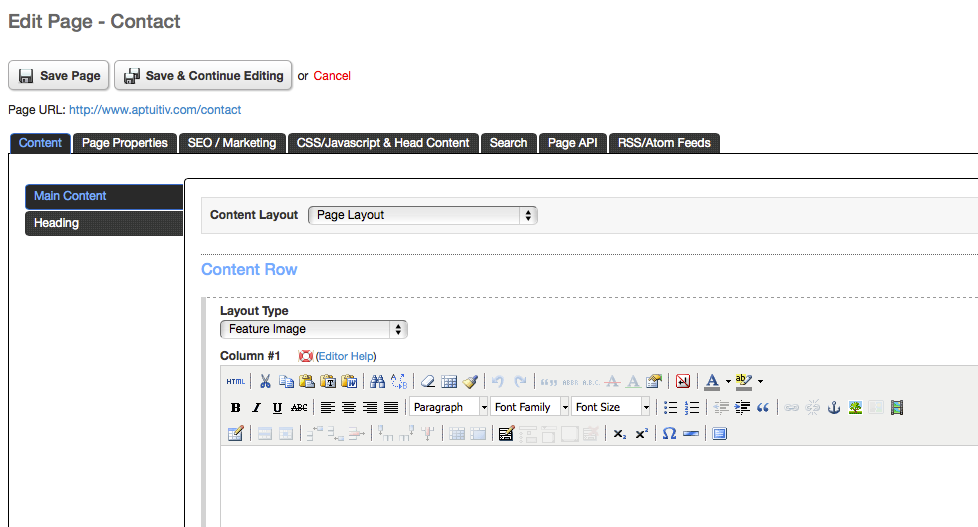Click the plain Paste clipboard icon

[307, 381]
